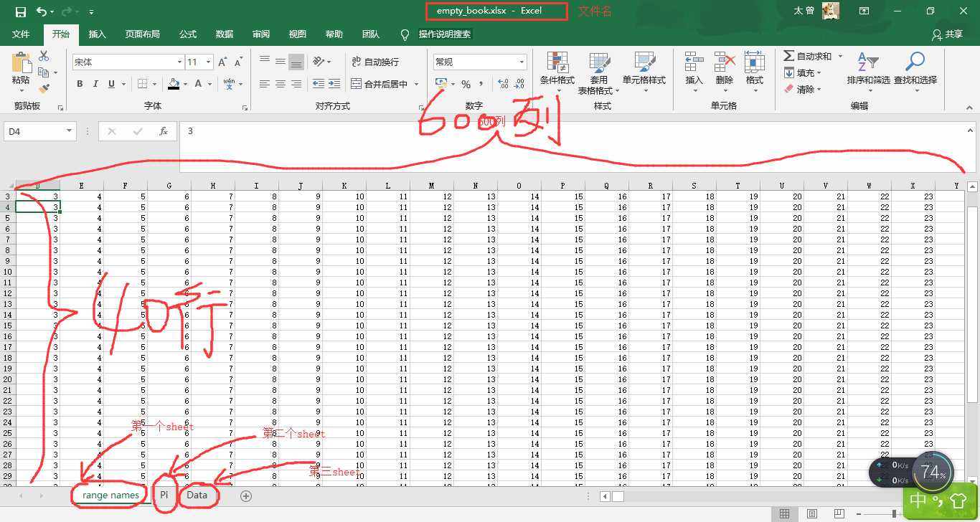Open 套用表格格式 table formatting
Image resolution: width=980 pixels, height=522 pixels.
click(x=600, y=72)
